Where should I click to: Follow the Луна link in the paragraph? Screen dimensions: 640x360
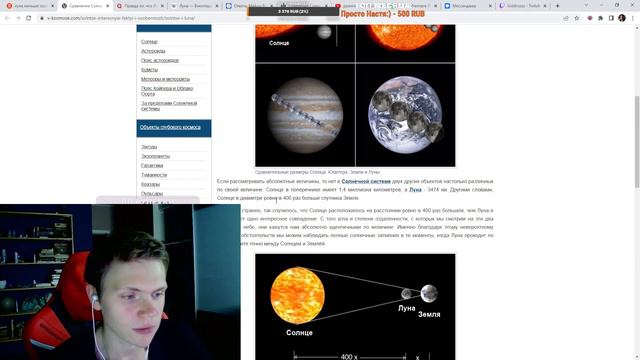click(415, 190)
